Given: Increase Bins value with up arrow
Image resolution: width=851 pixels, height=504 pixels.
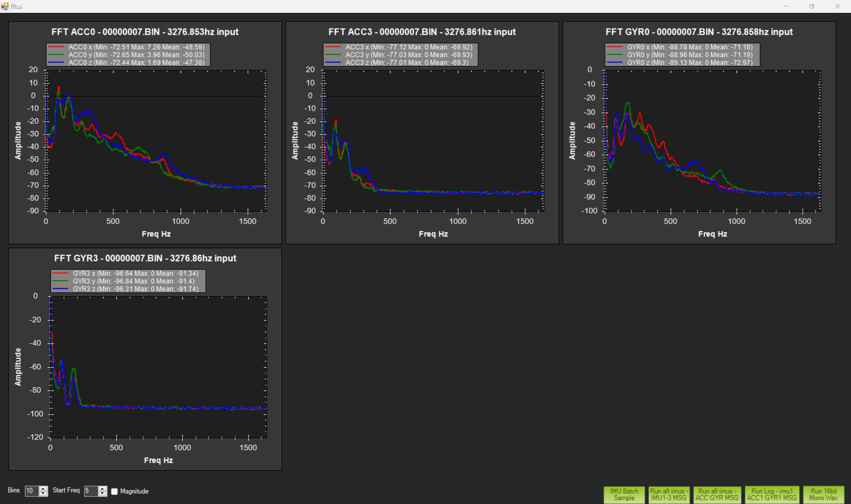Looking at the screenshot, I should pyautogui.click(x=43, y=488).
